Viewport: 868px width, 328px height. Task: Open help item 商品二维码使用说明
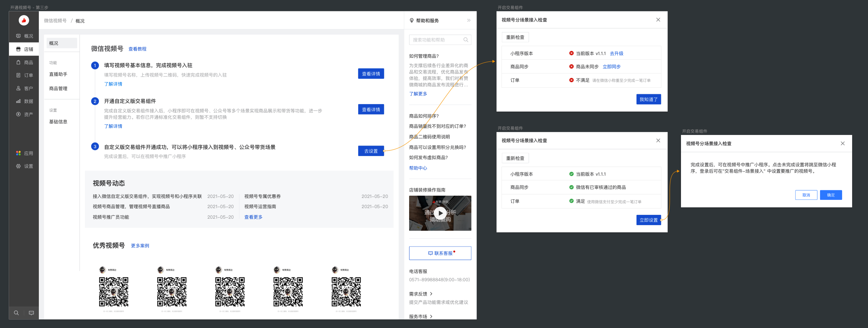[429, 136]
